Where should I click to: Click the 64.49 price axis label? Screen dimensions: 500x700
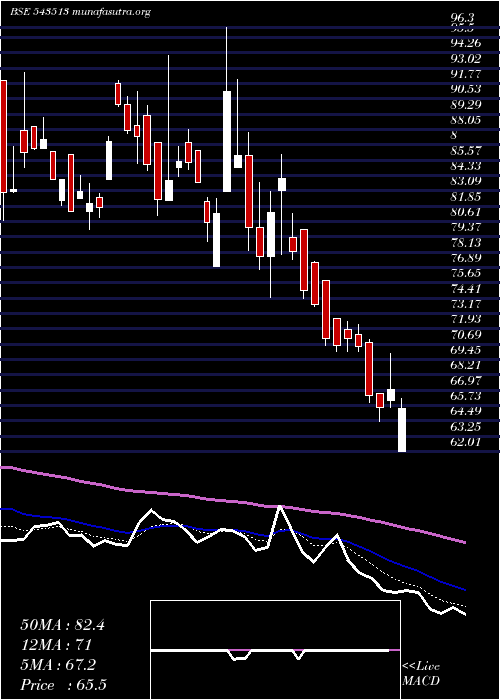pos(467,411)
